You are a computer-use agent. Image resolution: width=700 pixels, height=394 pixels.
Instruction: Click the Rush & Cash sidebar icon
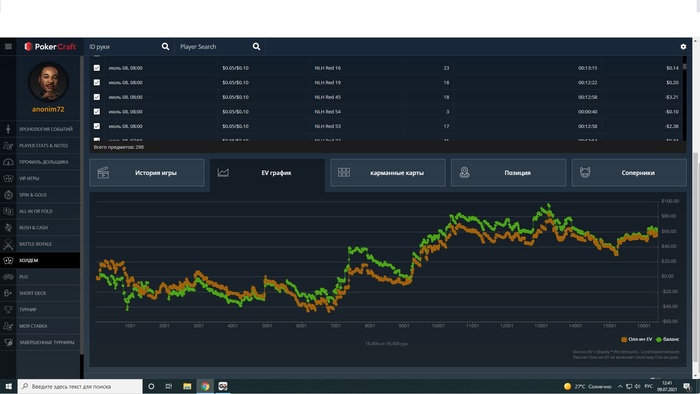click(x=8, y=228)
